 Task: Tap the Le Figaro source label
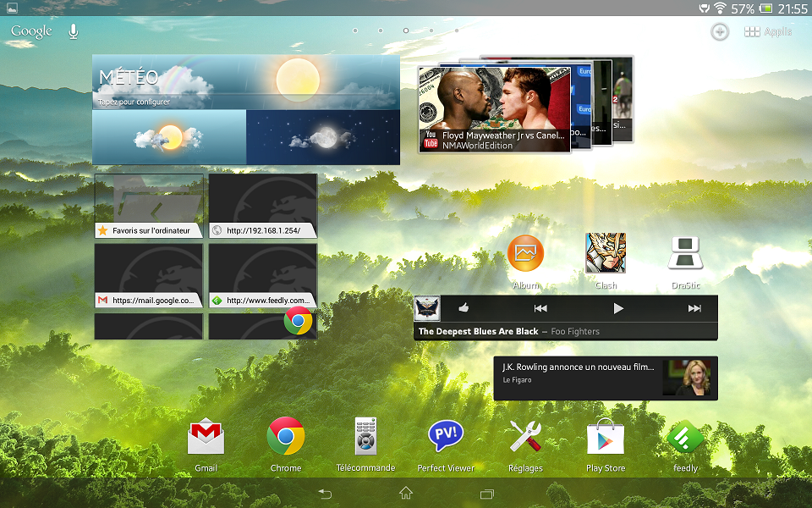click(x=518, y=380)
